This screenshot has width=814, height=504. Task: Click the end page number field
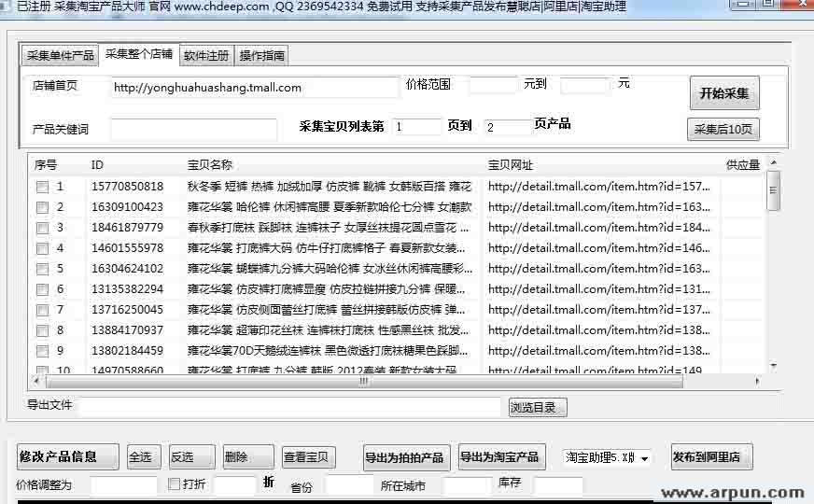coord(507,127)
